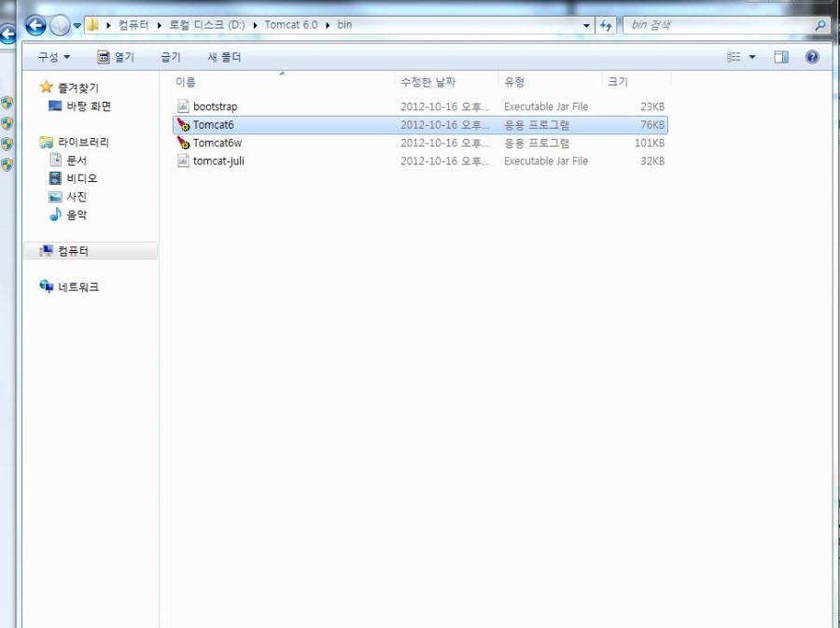Select the 컴퓨터 breadcrumb in the address bar
The height and width of the screenshot is (628, 840).
point(133,24)
